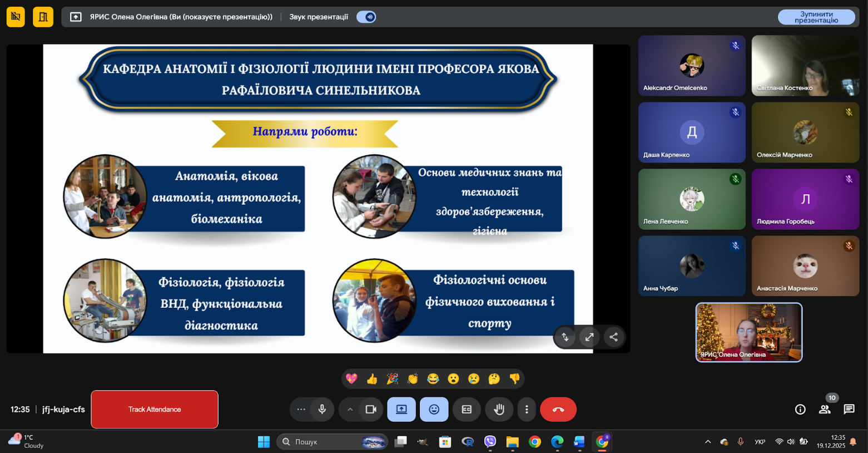The width and height of the screenshot is (868, 453).
Task: Expand video settings chevron beside the camera
Action: point(350,410)
